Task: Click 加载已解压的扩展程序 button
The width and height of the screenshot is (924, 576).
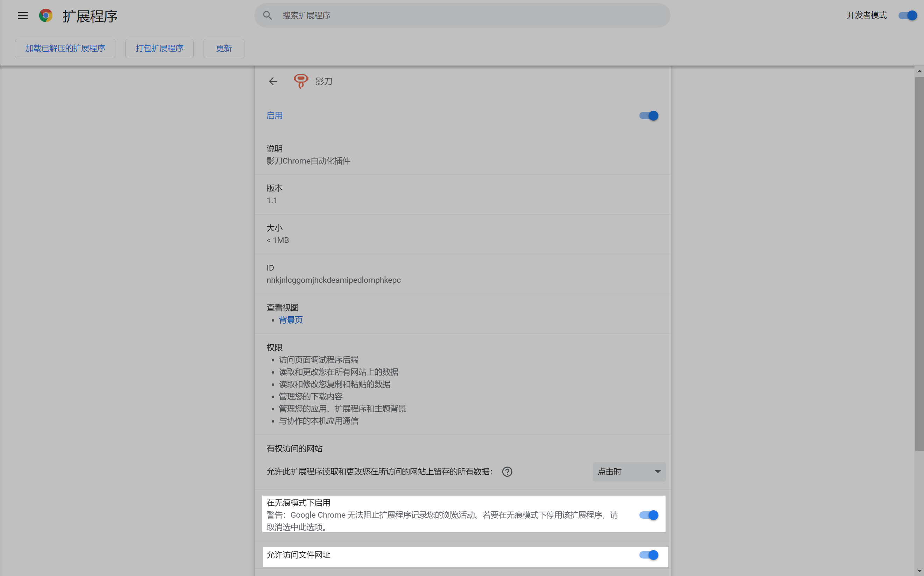Action: pos(65,48)
